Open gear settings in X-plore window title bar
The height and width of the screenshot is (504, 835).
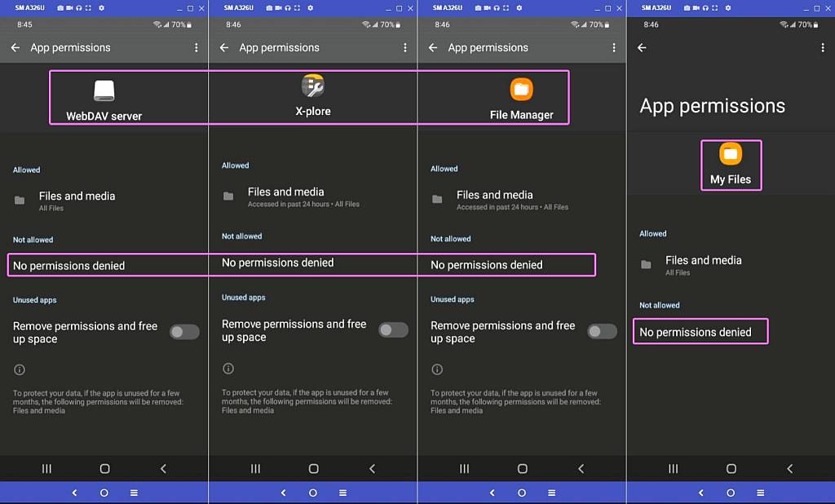(x=310, y=8)
